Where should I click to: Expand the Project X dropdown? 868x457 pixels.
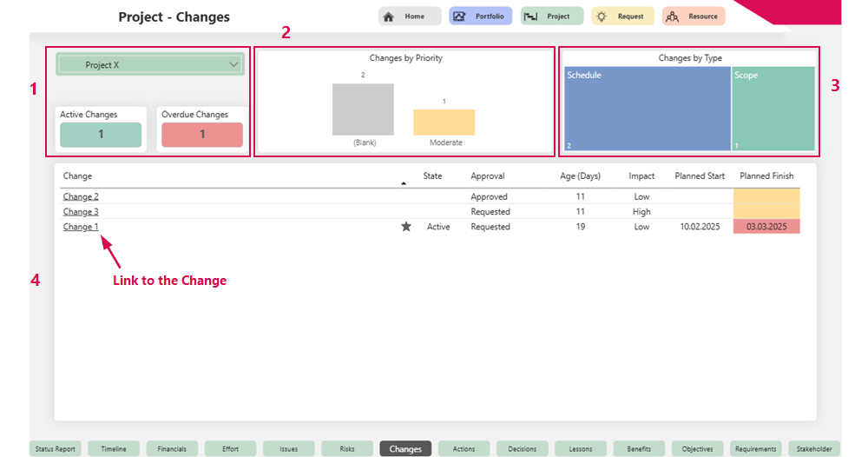(233, 64)
